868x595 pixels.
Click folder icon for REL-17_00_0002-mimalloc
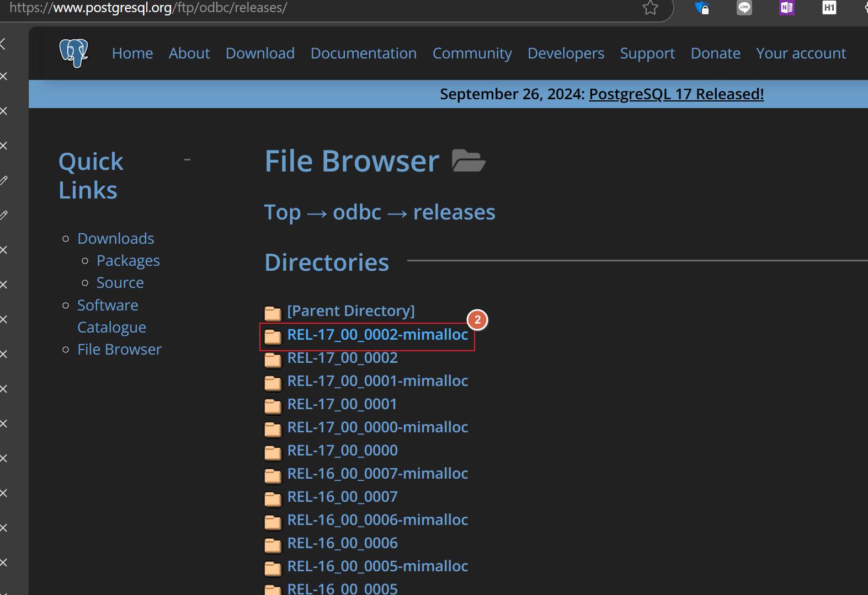pos(273,336)
